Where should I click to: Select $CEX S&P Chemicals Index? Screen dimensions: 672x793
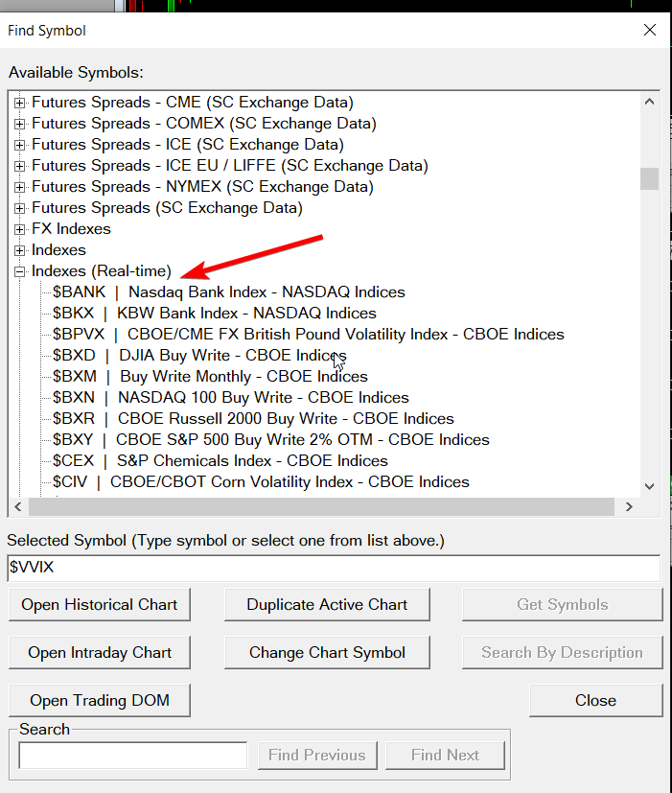(x=220, y=460)
